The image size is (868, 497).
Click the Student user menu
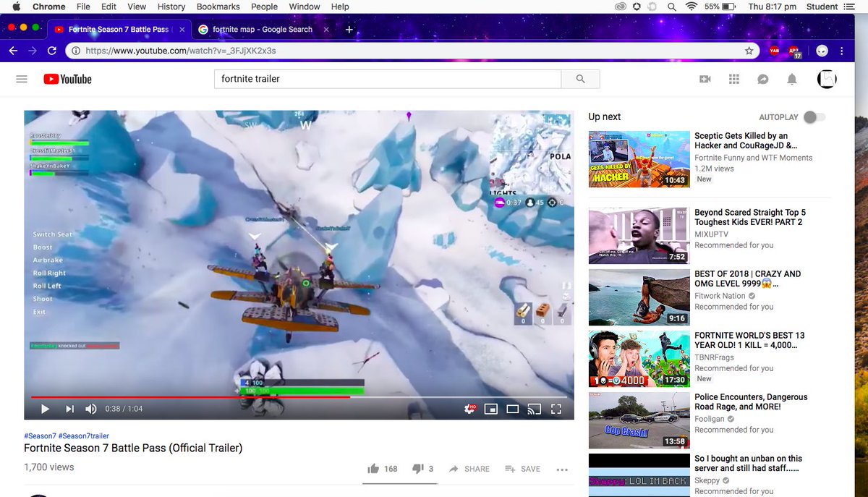point(822,7)
